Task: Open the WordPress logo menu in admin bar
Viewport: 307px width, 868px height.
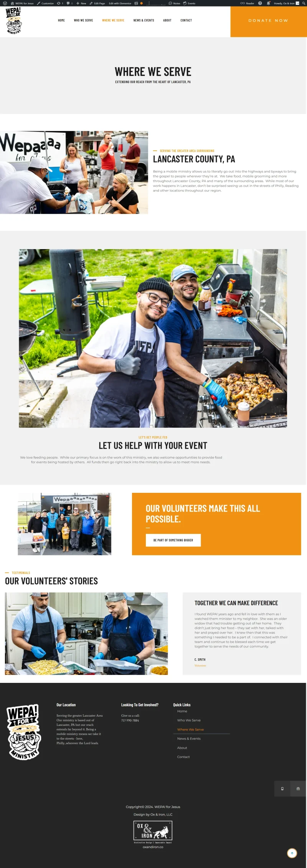Action: [5, 3]
